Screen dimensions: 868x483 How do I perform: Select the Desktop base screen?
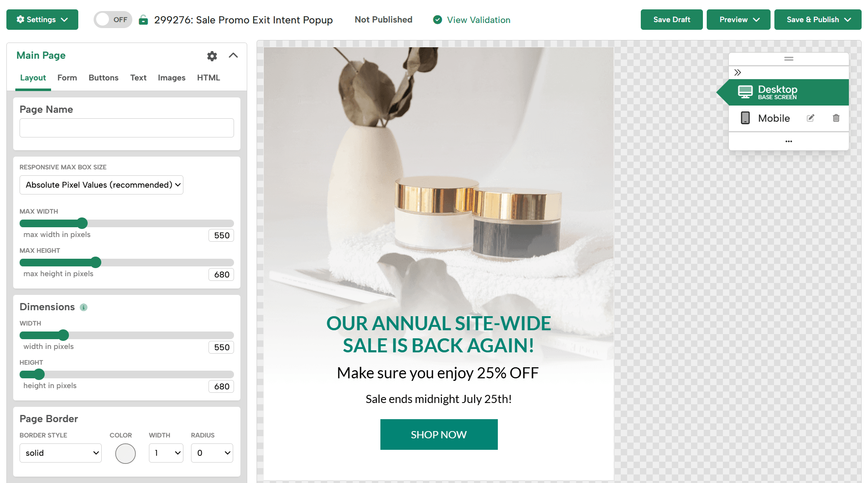(783, 92)
